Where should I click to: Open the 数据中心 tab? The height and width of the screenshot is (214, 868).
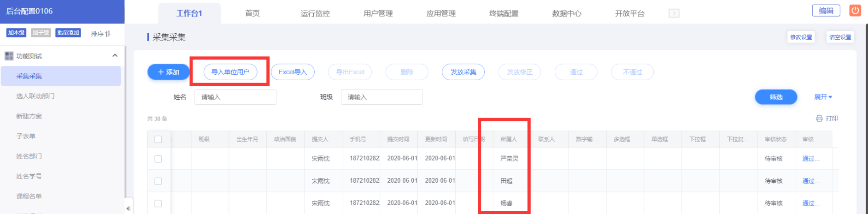567,13
